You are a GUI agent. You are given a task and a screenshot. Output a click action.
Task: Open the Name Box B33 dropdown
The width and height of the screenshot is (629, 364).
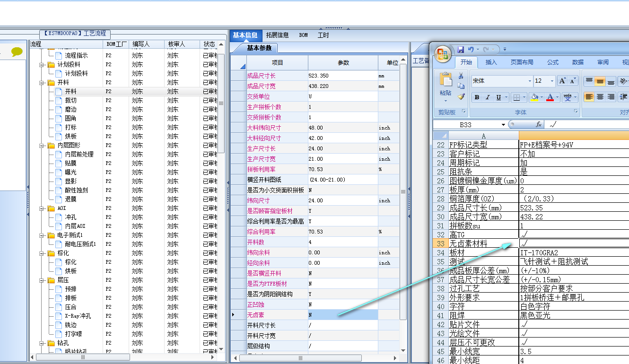(503, 124)
